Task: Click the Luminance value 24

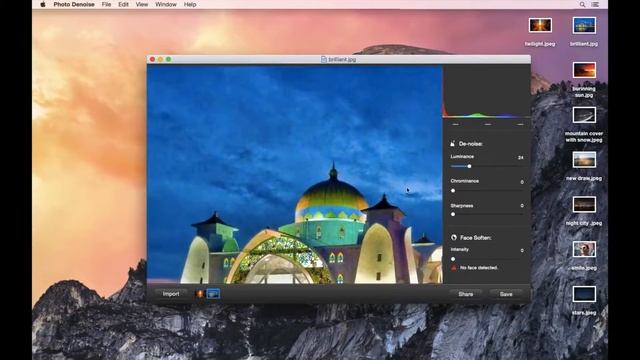Action: click(520, 158)
